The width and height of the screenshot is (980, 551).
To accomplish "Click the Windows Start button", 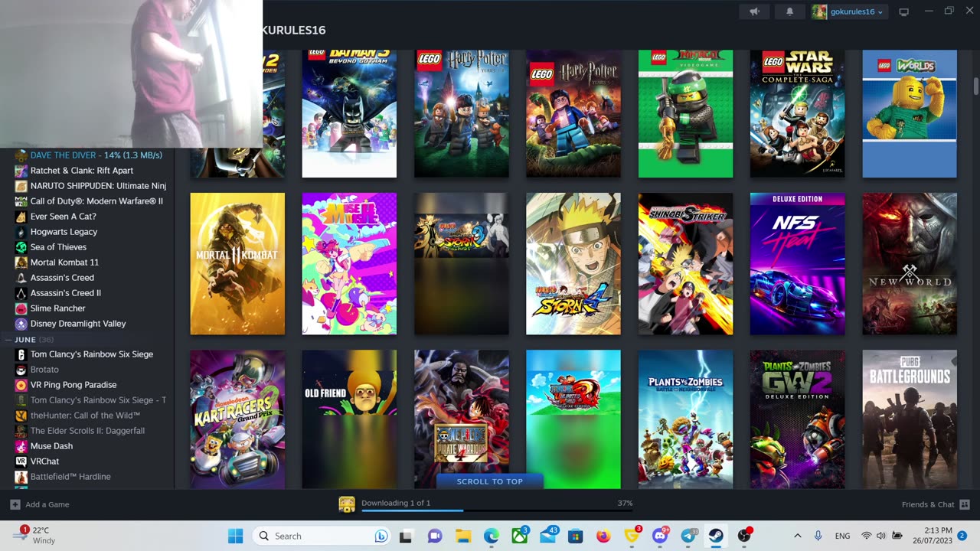I will click(x=235, y=536).
